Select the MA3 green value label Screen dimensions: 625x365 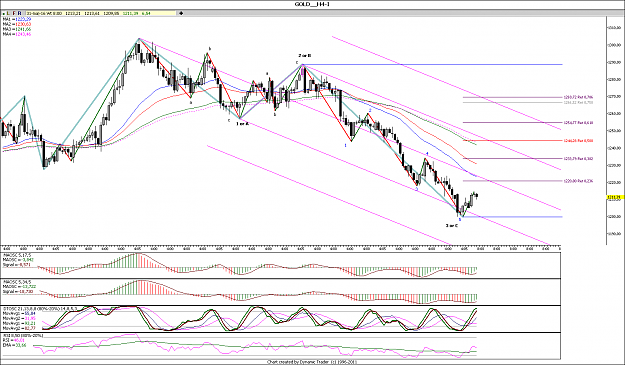pos(23,29)
